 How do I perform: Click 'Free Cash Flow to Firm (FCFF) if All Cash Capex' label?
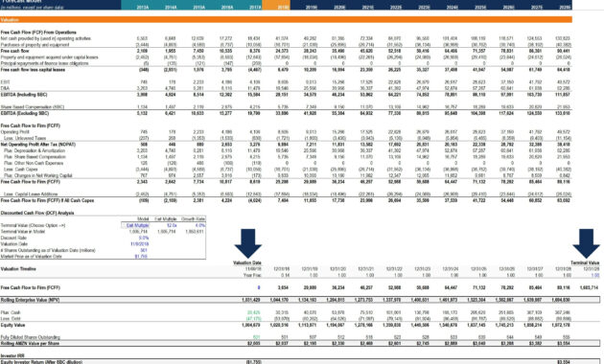(x=47, y=200)
